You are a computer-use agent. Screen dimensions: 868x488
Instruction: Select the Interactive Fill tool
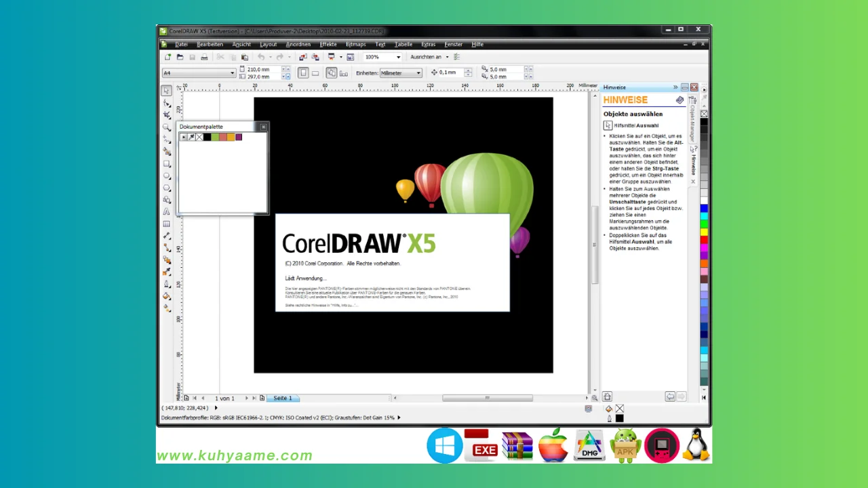(166, 308)
